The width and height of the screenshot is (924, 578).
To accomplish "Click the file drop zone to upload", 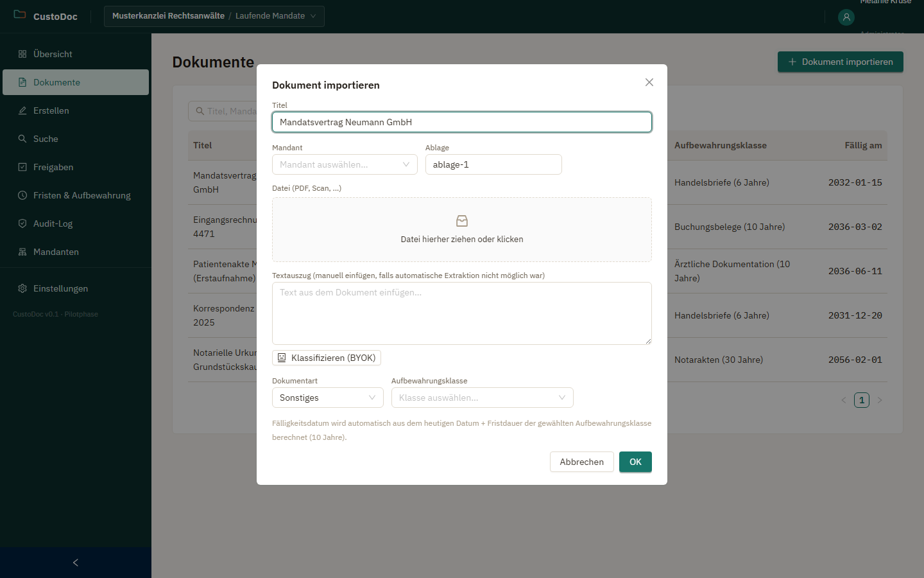I will pos(462,229).
